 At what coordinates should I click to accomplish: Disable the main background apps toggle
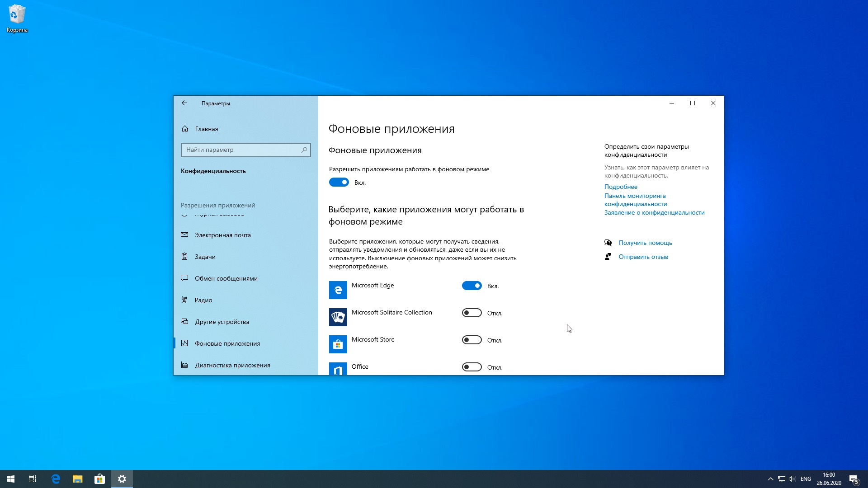[339, 183]
